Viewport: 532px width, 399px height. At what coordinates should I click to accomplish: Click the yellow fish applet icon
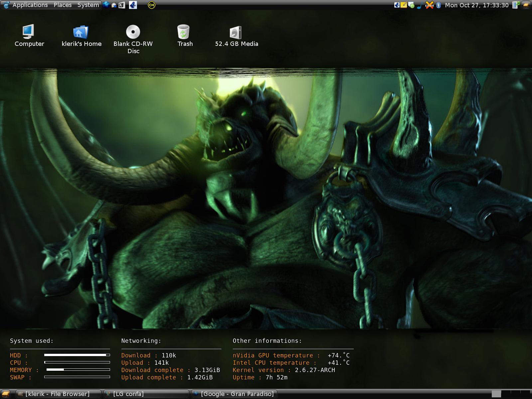pyautogui.click(x=151, y=5)
